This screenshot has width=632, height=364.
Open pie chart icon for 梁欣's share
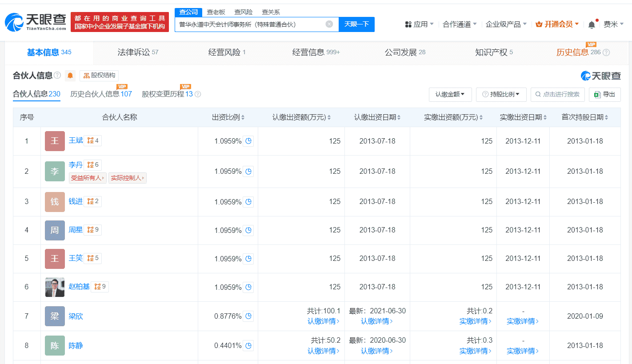(x=249, y=316)
